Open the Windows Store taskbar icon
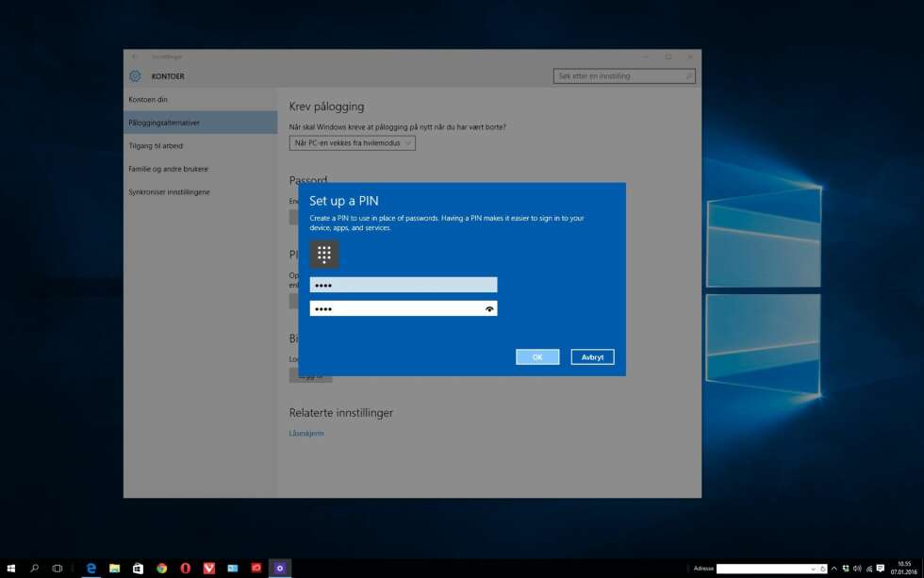The width and height of the screenshot is (924, 578). (x=138, y=568)
